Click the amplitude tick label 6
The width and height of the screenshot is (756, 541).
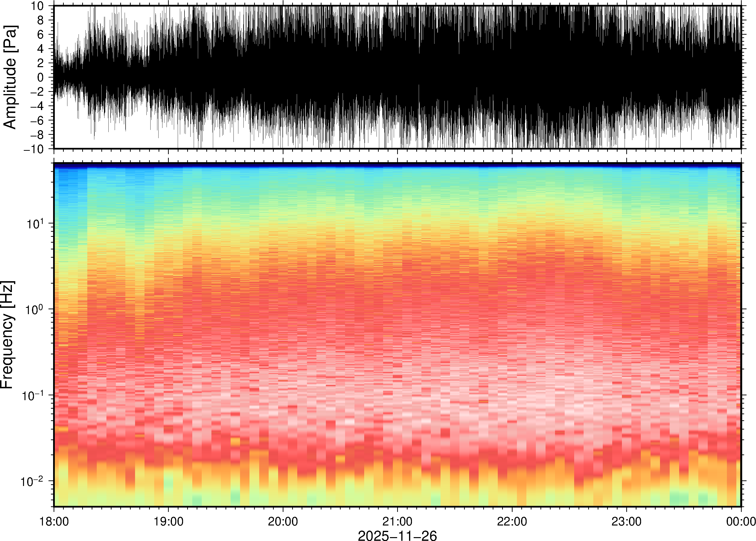pos(40,35)
